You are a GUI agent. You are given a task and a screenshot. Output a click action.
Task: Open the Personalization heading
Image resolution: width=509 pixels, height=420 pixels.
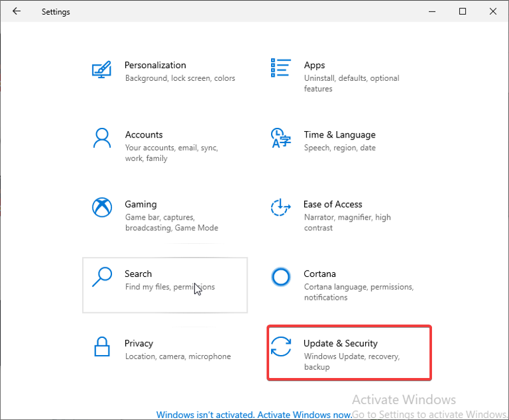coord(155,66)
